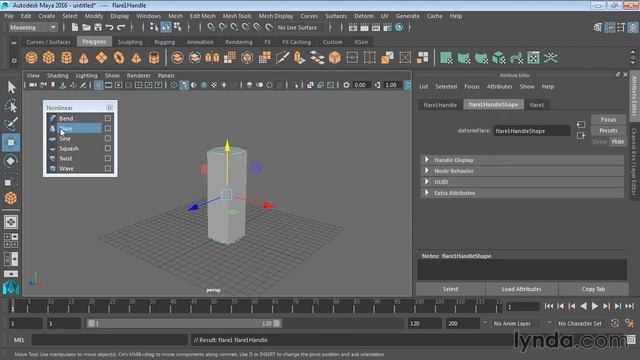This screenshot has width=640, height=360.
Task: Click the New Scene icon
Action: [x=75, y=27]
